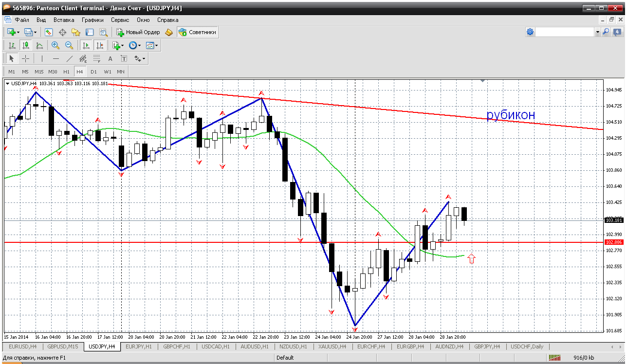
Task: Switch to M30 timeframe
Action: tap(53, 72)
